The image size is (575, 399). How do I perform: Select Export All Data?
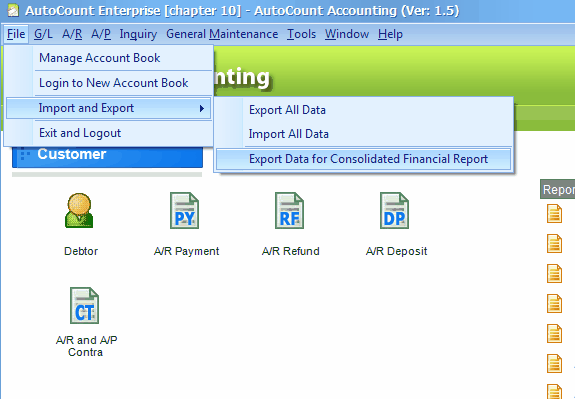coord(364,110)
